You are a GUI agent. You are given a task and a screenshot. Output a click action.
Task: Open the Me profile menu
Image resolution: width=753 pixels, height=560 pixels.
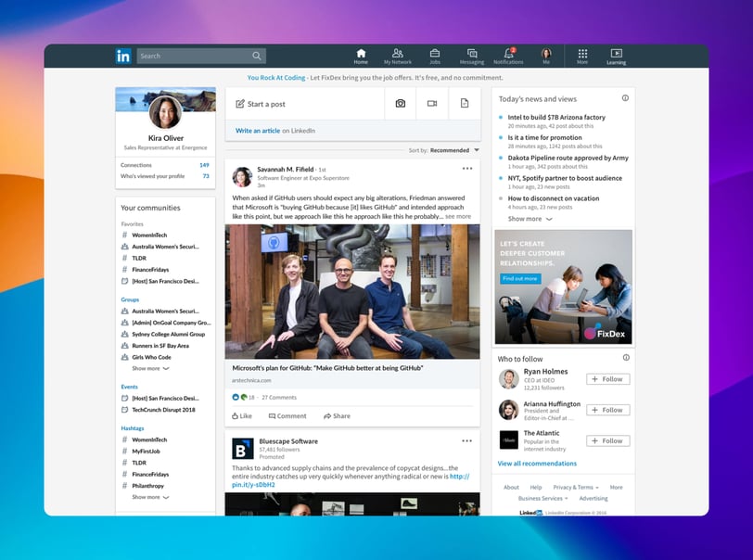coord(546,57)
